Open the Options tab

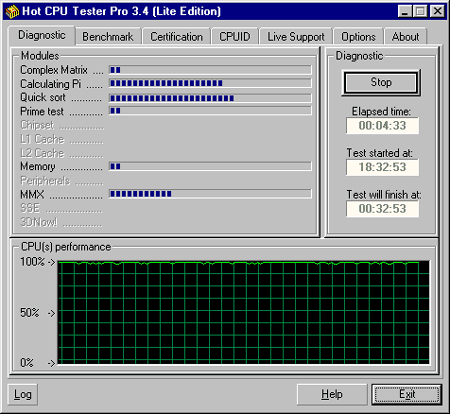point(358,37)
